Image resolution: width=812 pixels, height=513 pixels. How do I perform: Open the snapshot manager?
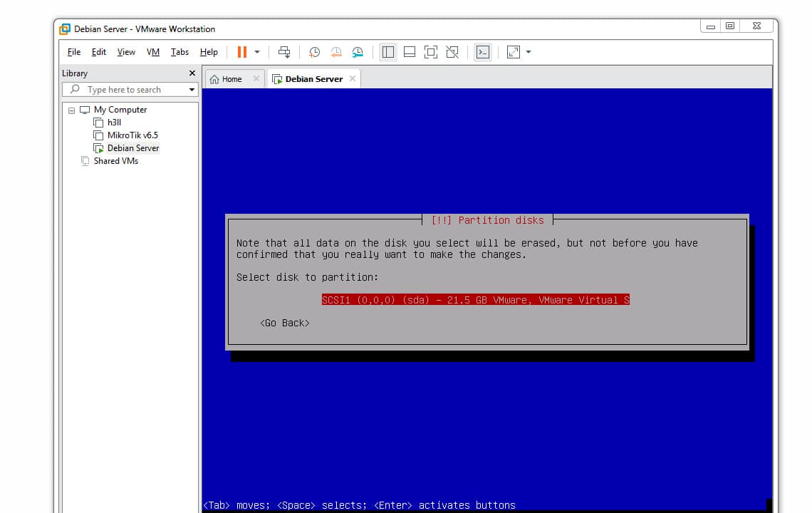(x=358, y=52)
